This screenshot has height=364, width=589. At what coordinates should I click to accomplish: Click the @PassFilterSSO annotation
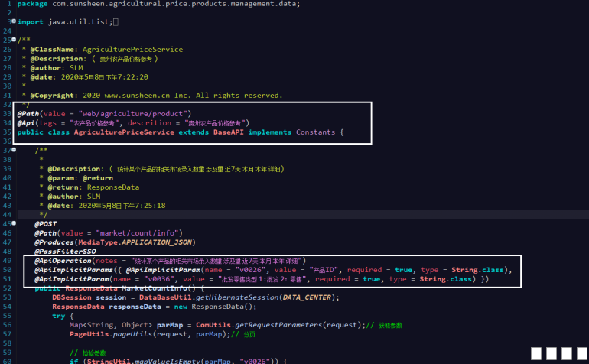click(x=65, y=252)
